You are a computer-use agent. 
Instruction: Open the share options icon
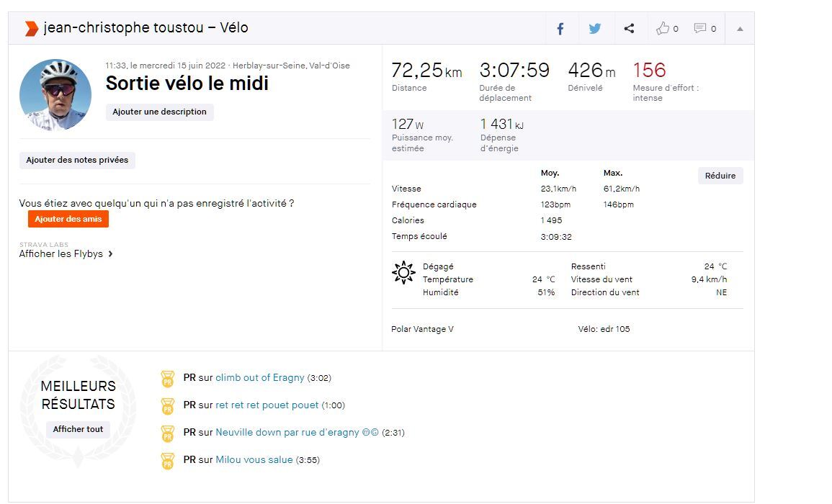tap(629, 29)
